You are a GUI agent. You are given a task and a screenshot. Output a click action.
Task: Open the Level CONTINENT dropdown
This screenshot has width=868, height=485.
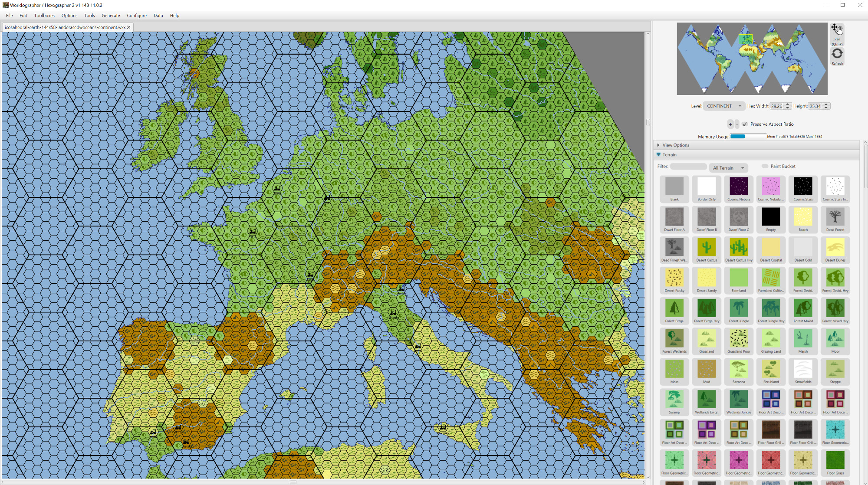coord(723,106)
